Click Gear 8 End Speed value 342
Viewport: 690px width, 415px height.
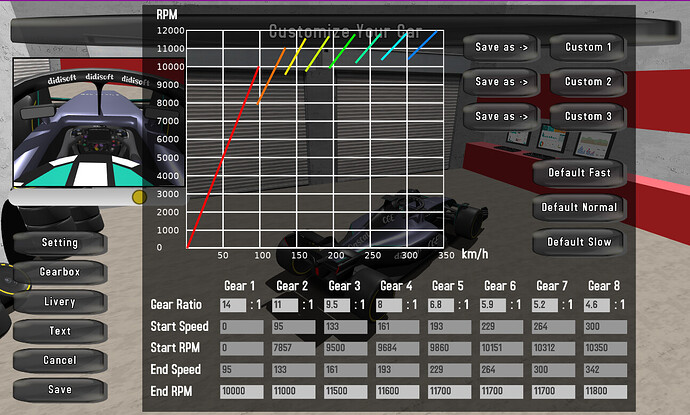[x=605, y=370]
